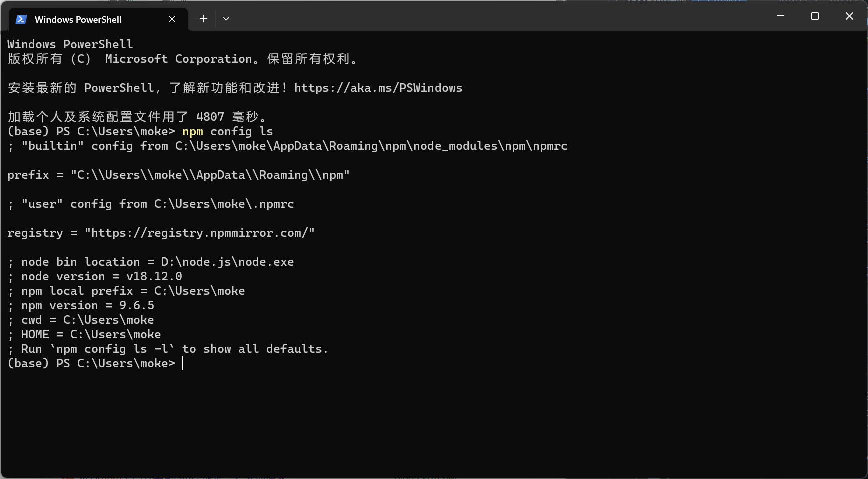Click the HOME = C:\Users\moke line
The width and height of the screenshot is (868, 479).
tap(84, 334)
